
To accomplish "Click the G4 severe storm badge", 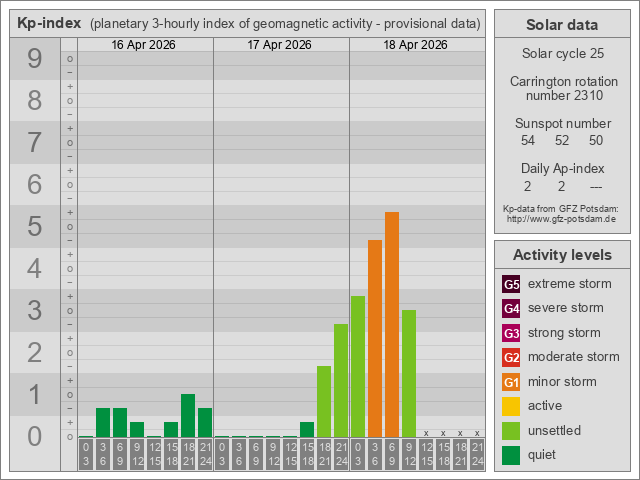I will tap(511, 308).
